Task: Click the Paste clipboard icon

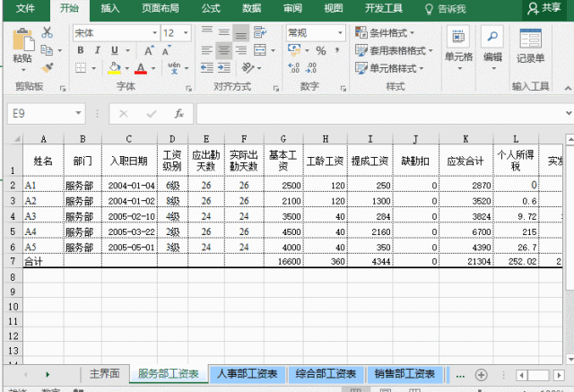Action: (22, 39)
